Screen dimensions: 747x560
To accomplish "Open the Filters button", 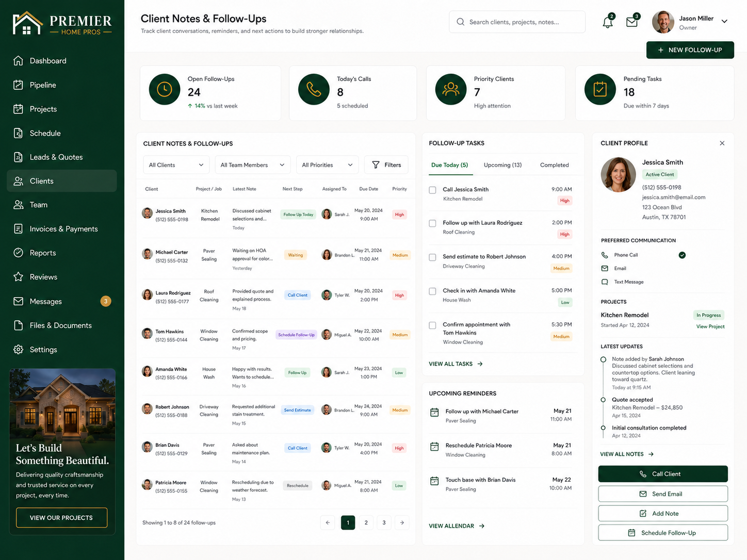I will pyautogui.click(x=386, y=165).
